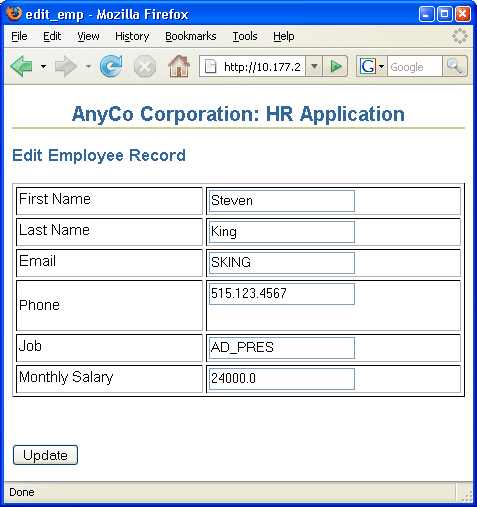
Task: Click the First Name field containing Steven
Action: [x=282, y=201]
